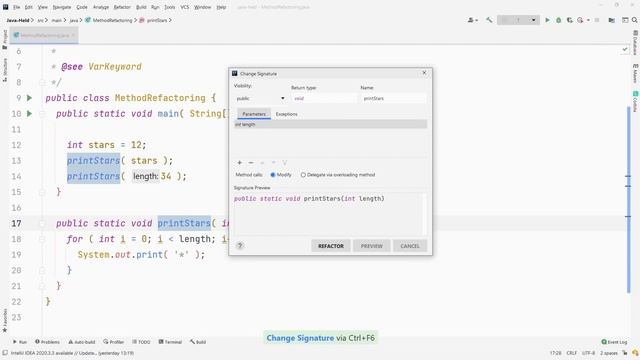Click the hammer Build Project icon
640x360 pixels.
[489, 20]
